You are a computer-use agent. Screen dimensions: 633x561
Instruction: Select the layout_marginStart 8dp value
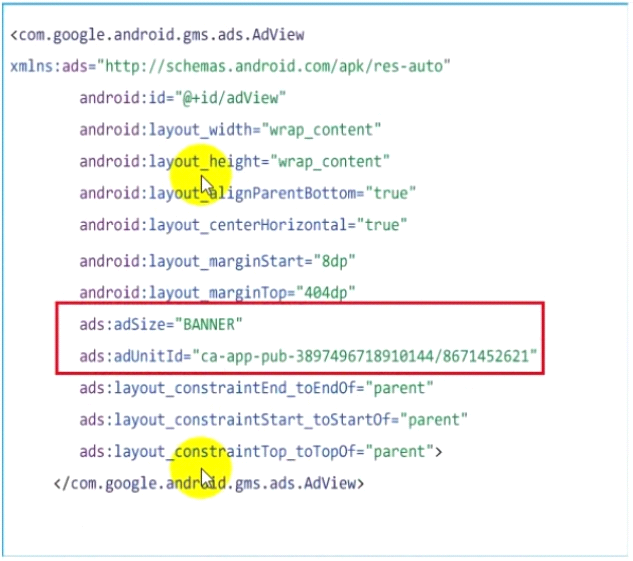tap(333, 261)
